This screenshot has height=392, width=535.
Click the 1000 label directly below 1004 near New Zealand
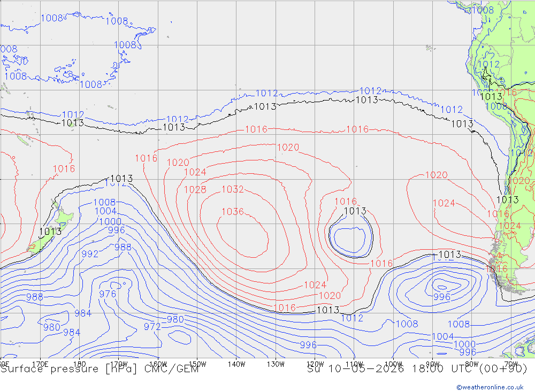pos(110,221)
